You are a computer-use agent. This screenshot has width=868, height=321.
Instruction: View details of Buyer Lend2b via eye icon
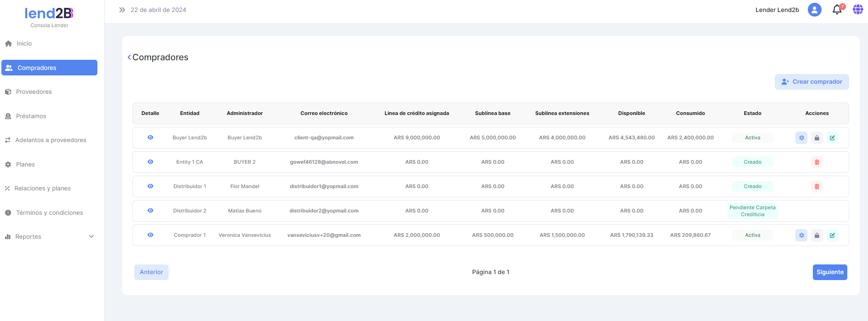tap(150, 138)
